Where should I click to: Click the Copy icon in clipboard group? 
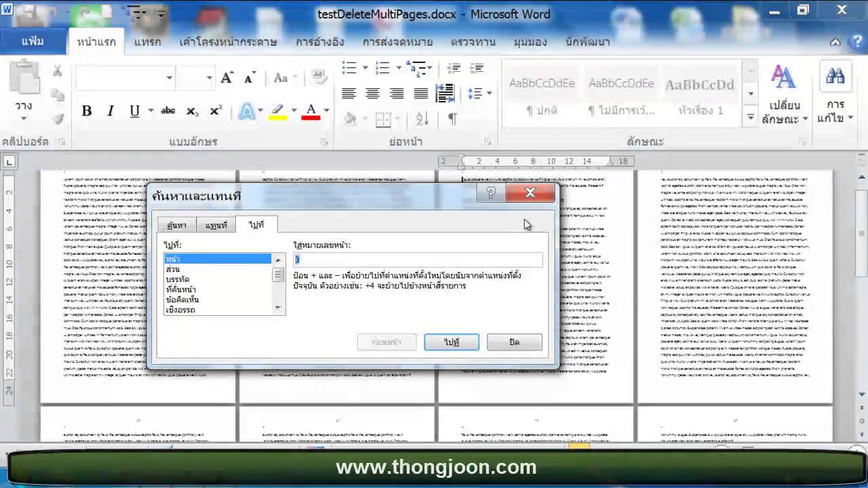(57, 95)
